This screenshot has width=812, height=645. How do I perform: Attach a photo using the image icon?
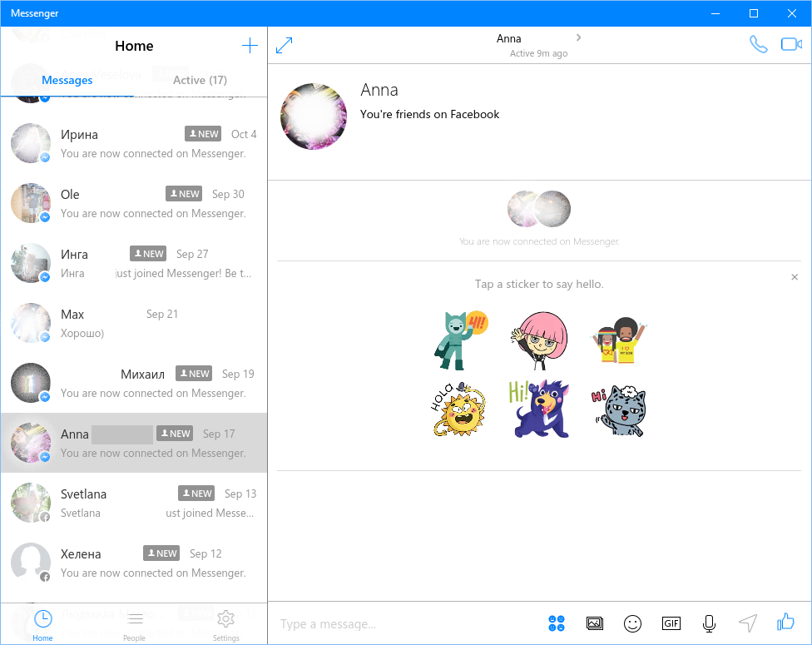click(594, 623)
